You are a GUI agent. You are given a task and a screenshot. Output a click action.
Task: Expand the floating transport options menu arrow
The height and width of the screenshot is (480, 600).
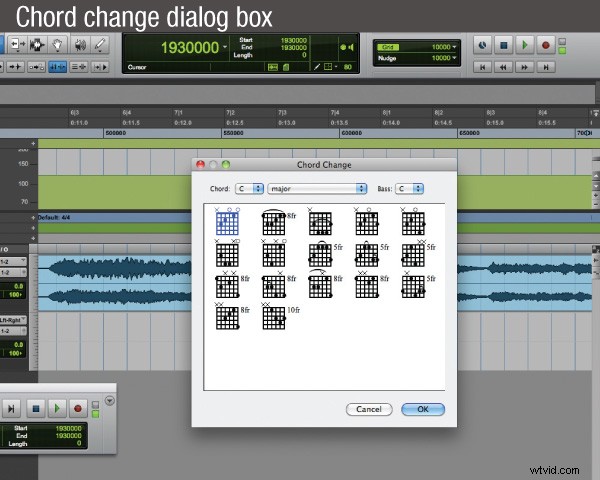109,401
